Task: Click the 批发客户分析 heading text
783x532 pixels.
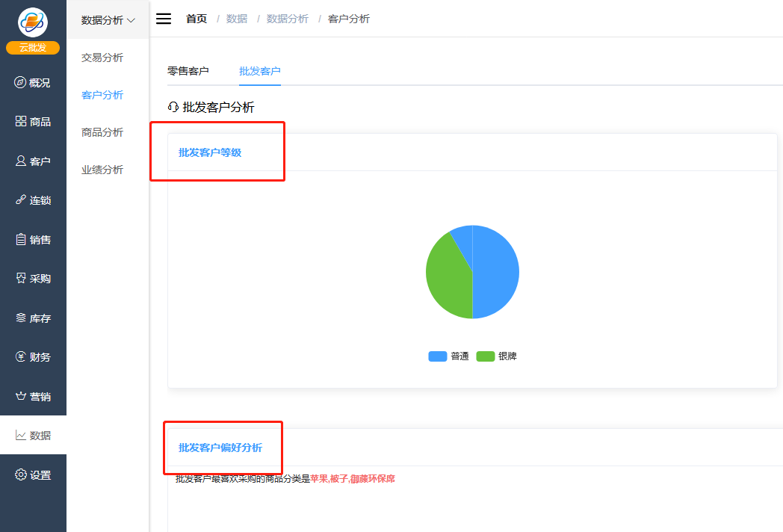Action: [x=219, y=107]
